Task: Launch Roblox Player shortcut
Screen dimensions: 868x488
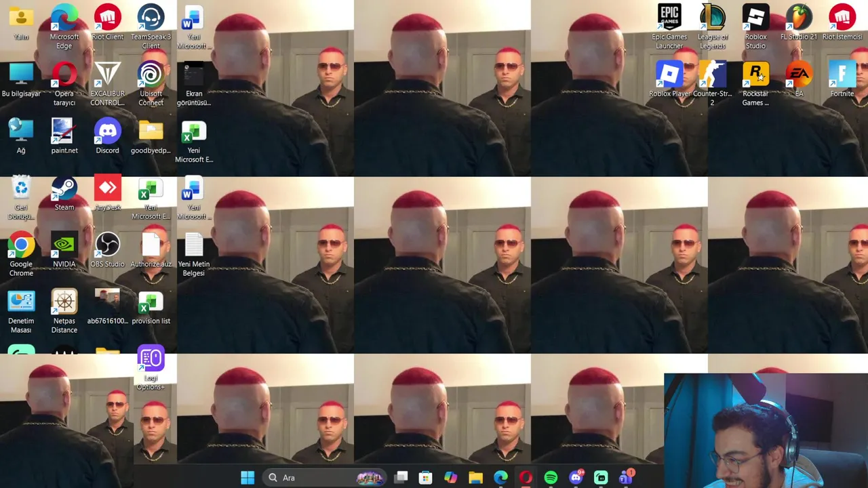Action: [x=669, y=79]
